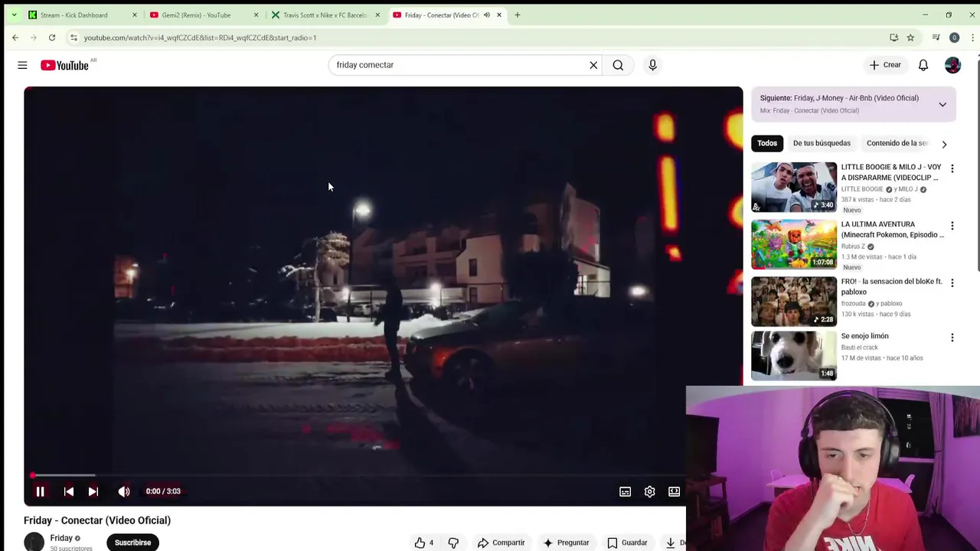The width and height of the screenshot is (980, 551).
Task: Open options for La Ultima Aventura video
Action: (952, 226)
